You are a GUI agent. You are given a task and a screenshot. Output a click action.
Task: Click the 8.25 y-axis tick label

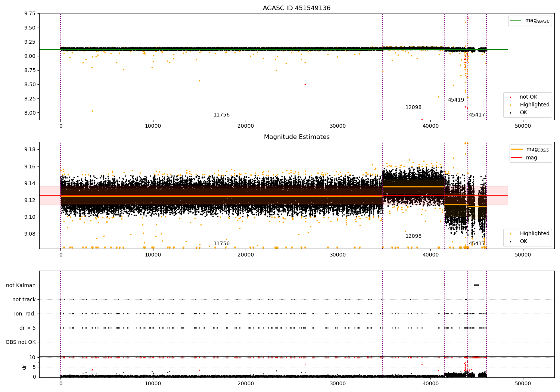click(x=30, y=99)
